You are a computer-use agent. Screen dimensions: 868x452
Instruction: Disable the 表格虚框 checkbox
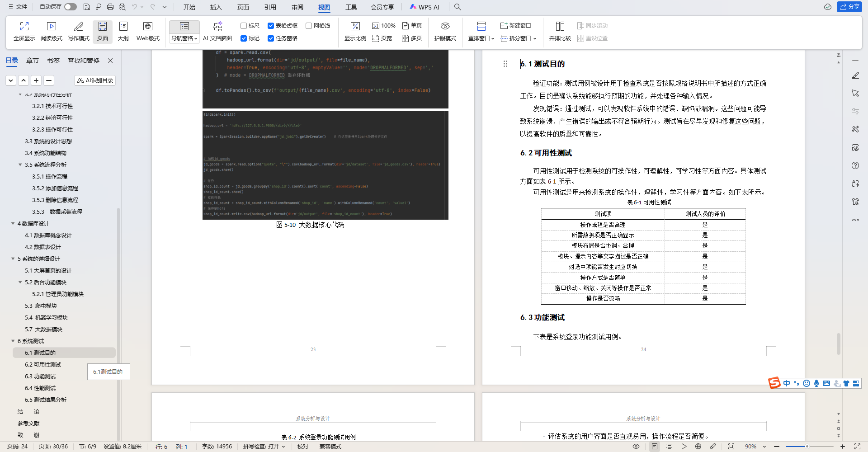(271, 25)
